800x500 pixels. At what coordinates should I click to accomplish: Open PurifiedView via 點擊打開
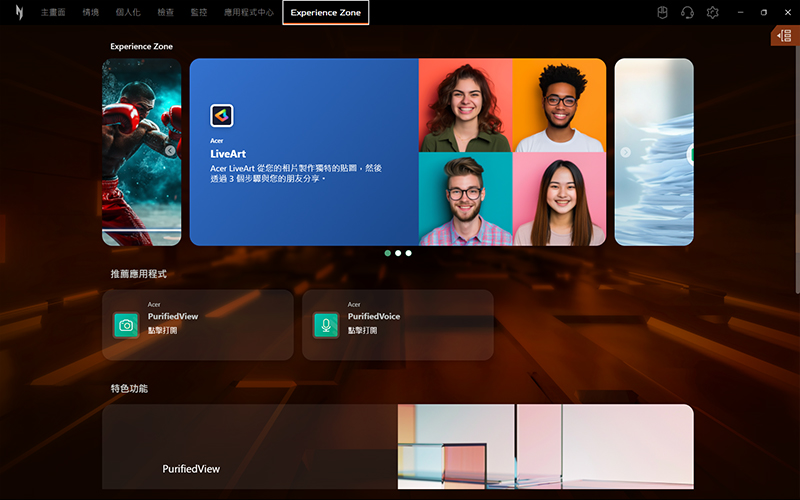(x=162, y=331)
